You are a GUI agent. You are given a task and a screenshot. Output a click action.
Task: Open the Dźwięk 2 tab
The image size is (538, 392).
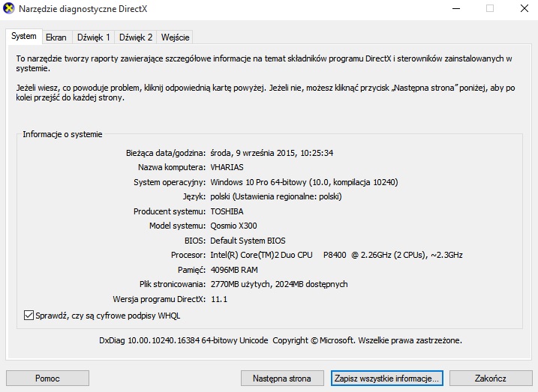click(136, 37)
